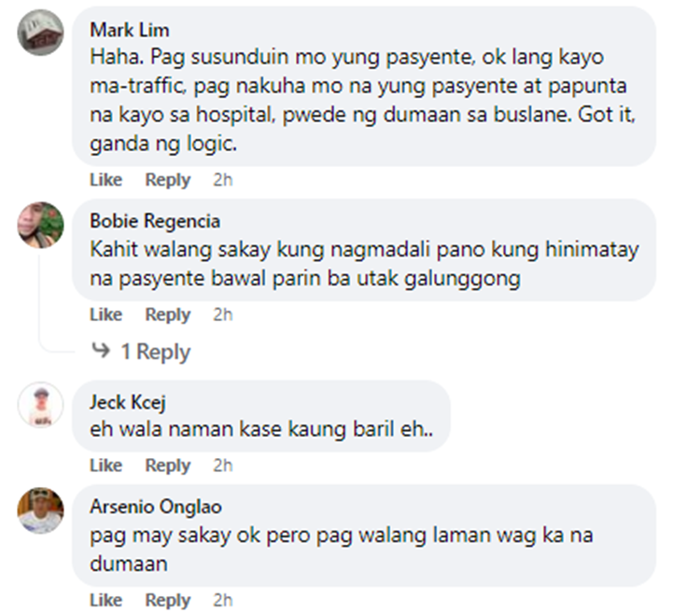The width and height of the screenshot is (700, 613).
Task: Reply to Mark Lim's comment
Action: click(x=168, y=180)
